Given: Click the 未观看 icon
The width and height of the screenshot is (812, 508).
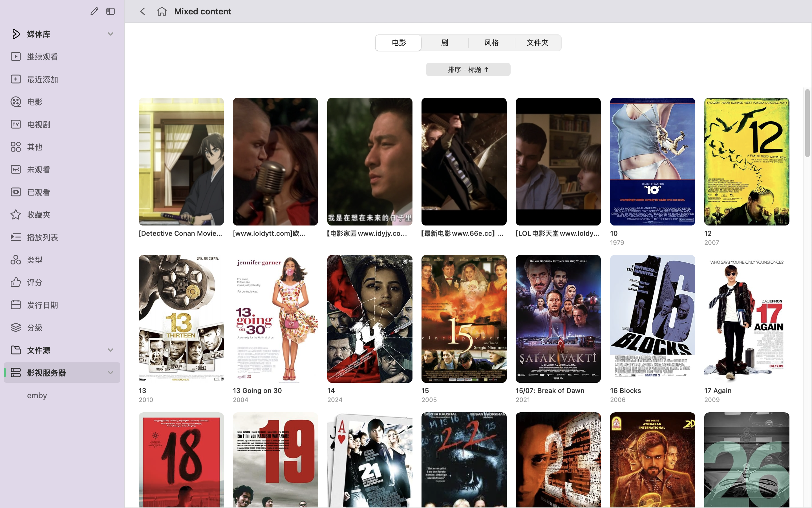Looking at the screenshot, I should point(16,169).
